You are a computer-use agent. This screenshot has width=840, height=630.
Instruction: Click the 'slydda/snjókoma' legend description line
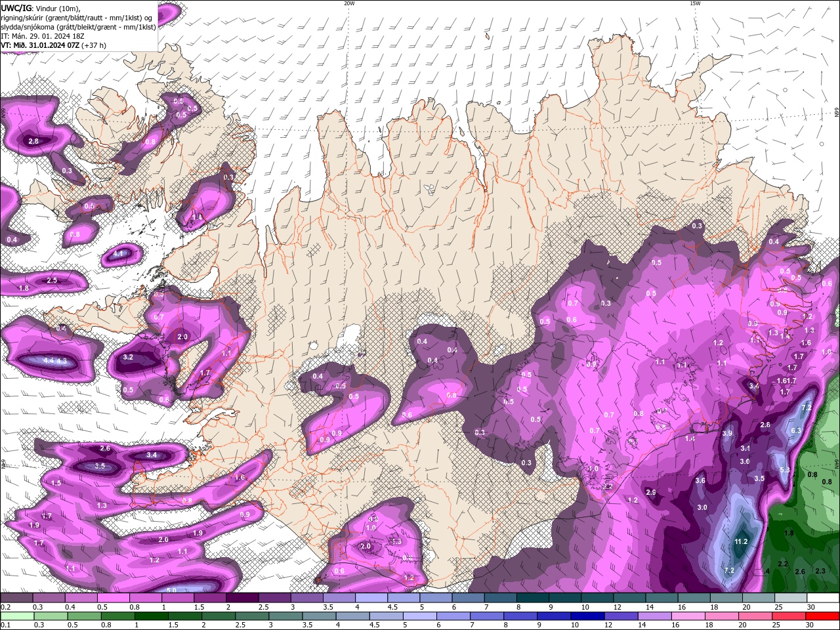(78, 27)
